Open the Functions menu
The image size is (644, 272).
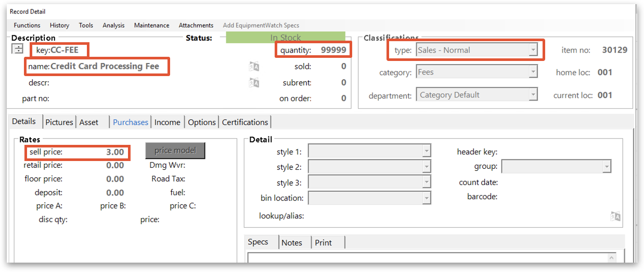[x=27, y=25]
